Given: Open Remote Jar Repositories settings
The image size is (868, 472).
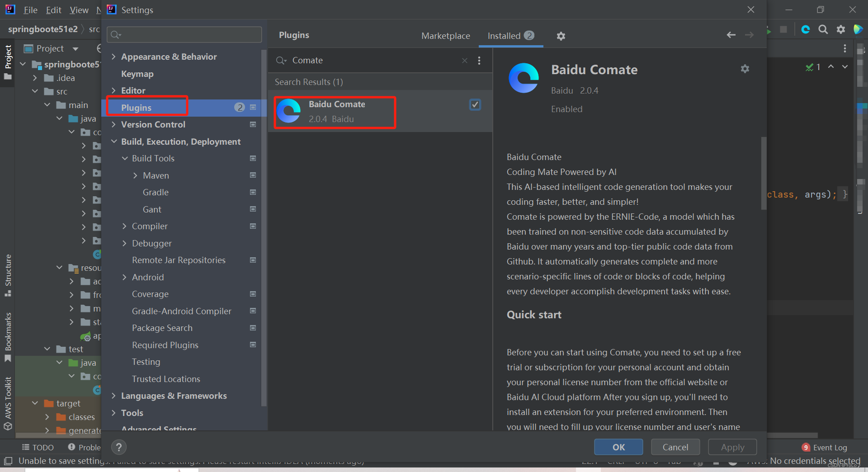Looking at the screenshot, I should coord(179,260).
